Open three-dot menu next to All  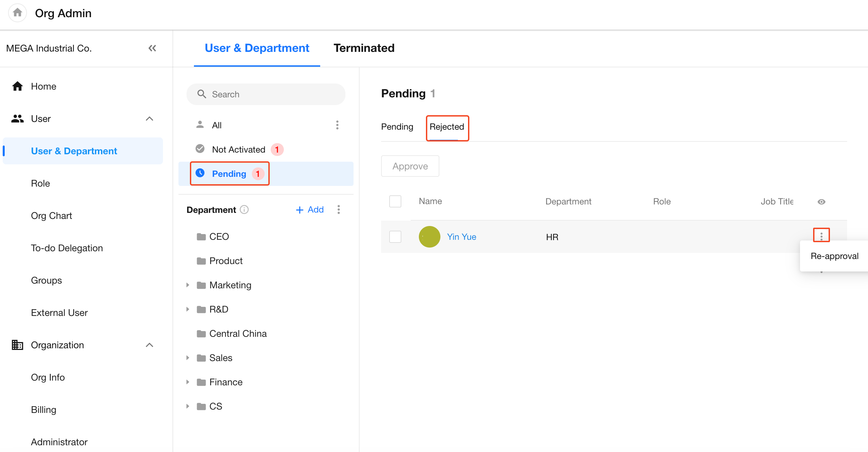[337, 125]
